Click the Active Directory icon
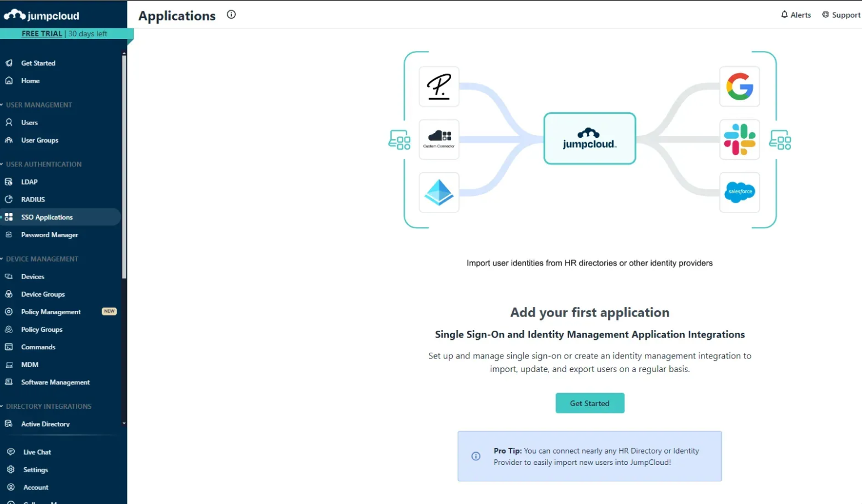This screenshot has width=862, height=504. [9, 424]
